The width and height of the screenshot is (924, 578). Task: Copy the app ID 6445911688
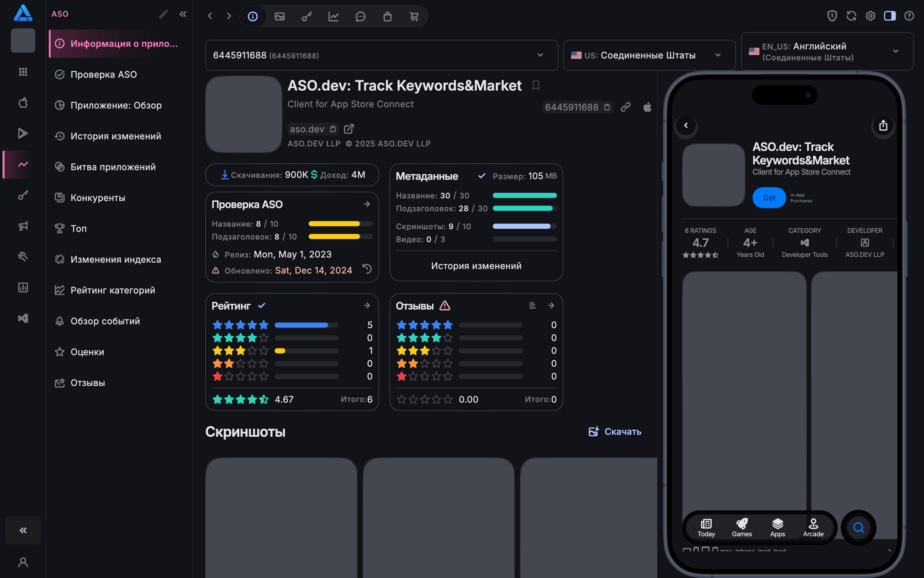(x=607, y=107)
